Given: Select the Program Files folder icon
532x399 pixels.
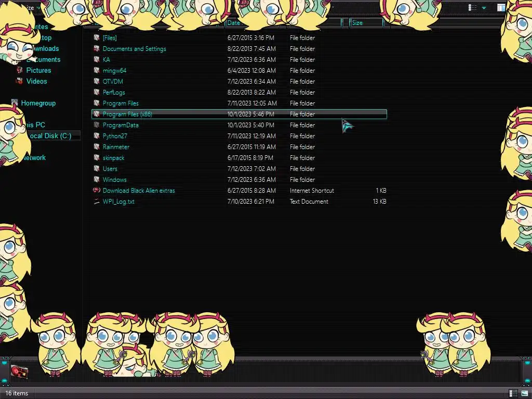Looking at the screenshot, I should coord(97,103).
